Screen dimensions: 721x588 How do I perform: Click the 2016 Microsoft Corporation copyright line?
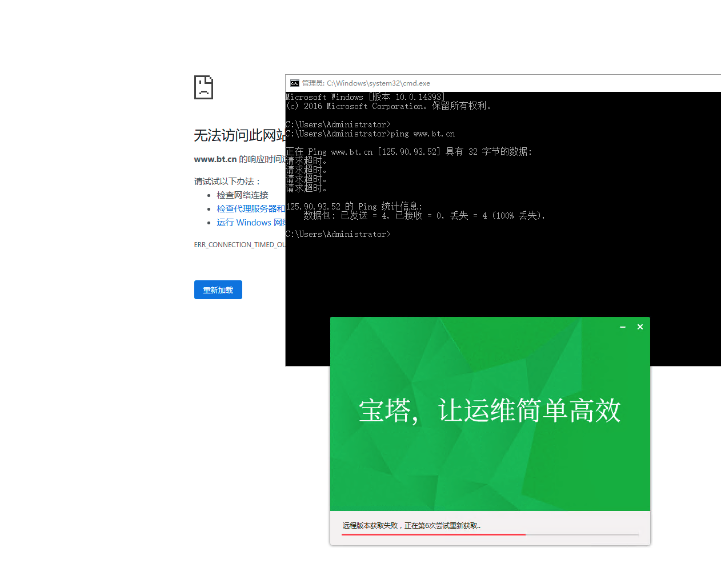(x=388, y=106)
